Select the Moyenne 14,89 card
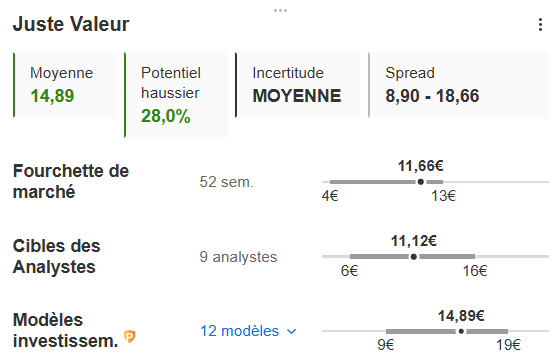Viewport: 555px width, 364px height. (65, 85)
